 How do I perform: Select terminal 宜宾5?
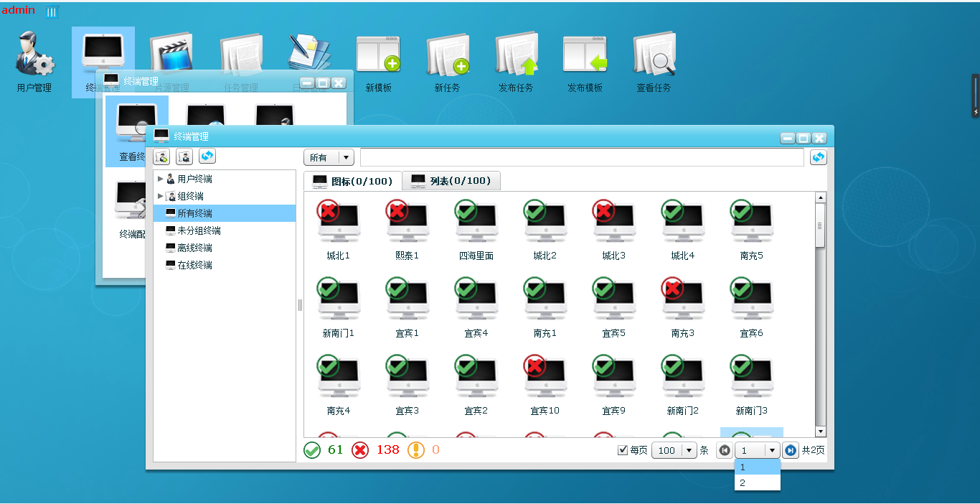[x=614, y=307]
